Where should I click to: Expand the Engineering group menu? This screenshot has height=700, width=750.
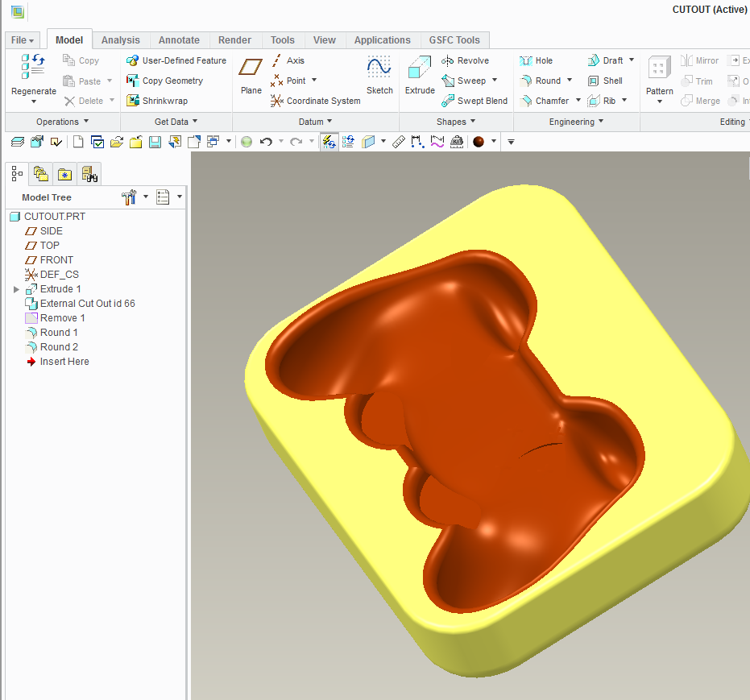coord(576,122)
